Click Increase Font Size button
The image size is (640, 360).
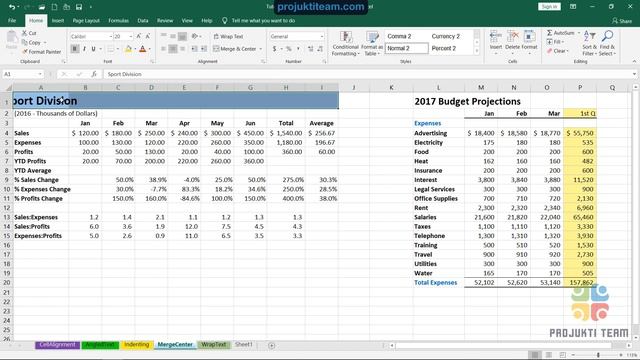(x=139, y=36)
